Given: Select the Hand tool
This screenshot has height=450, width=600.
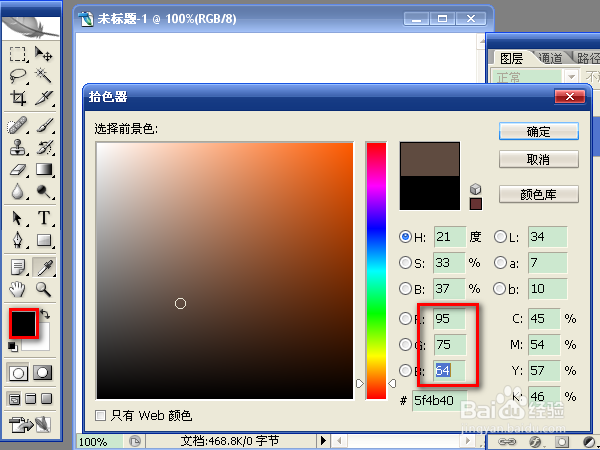Looking at the screenshot, I should pos(18,289).
